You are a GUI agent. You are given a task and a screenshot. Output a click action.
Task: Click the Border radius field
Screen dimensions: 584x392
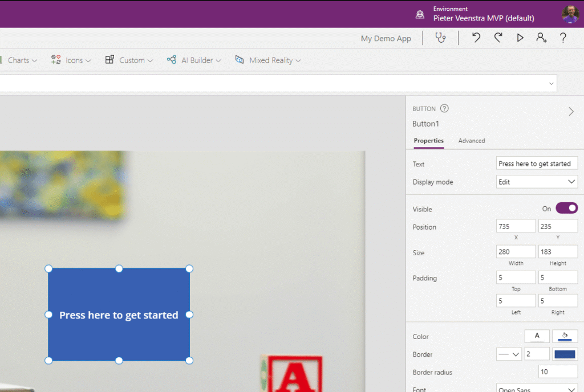click(x=558, y=371)
